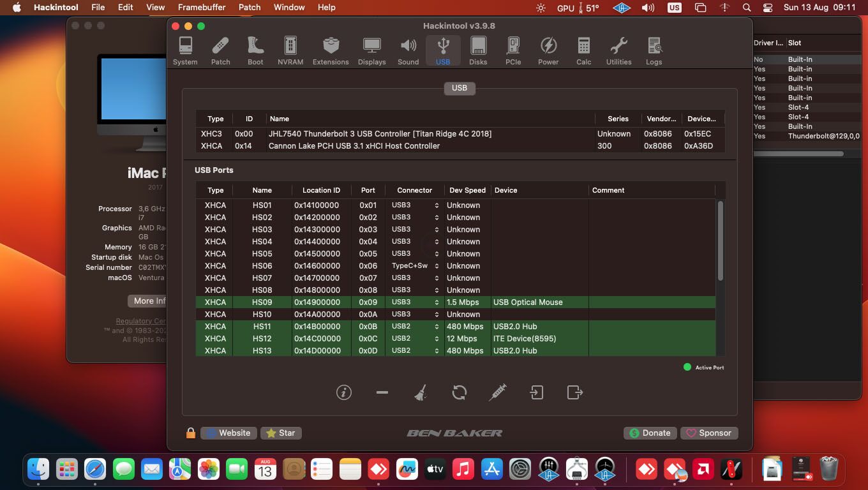
Task: Show info for the selected USB port
Action: (x=344, y=392)
